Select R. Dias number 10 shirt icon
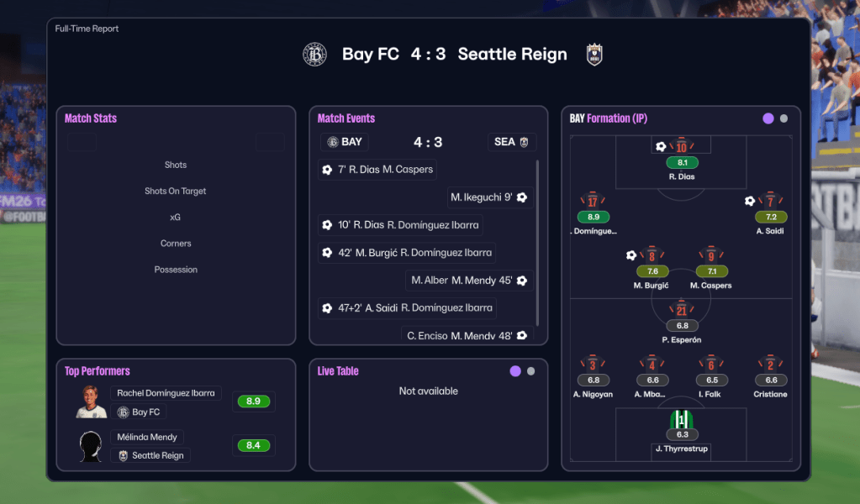The width and height of the screenshot is (860, 504). [681, 147]
